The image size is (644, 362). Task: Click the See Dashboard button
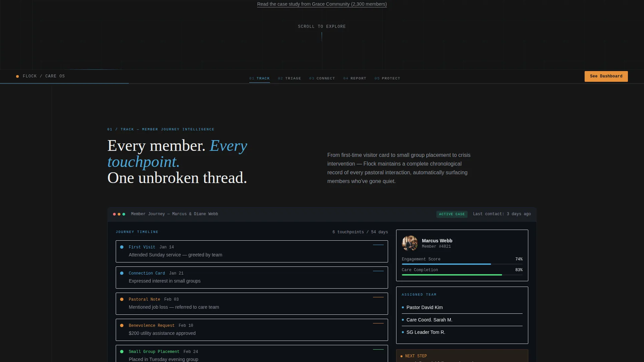point(606,76)
